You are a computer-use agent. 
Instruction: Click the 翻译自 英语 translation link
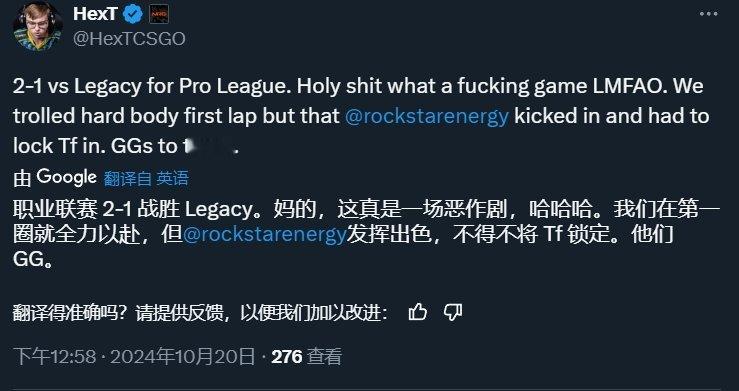click(x=146, y=178)
